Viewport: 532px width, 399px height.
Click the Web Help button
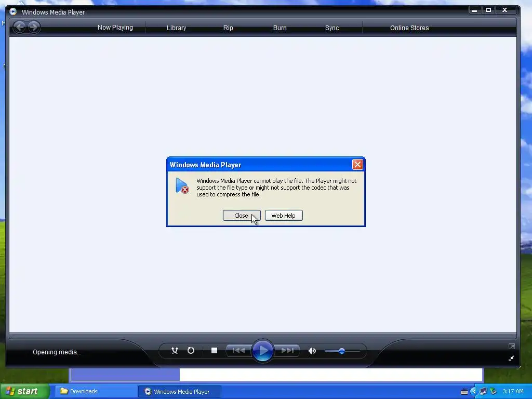(x=284, y=216)
